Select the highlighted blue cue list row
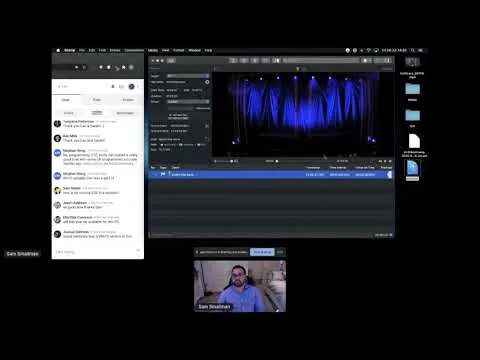 click(x=270, y=174)
